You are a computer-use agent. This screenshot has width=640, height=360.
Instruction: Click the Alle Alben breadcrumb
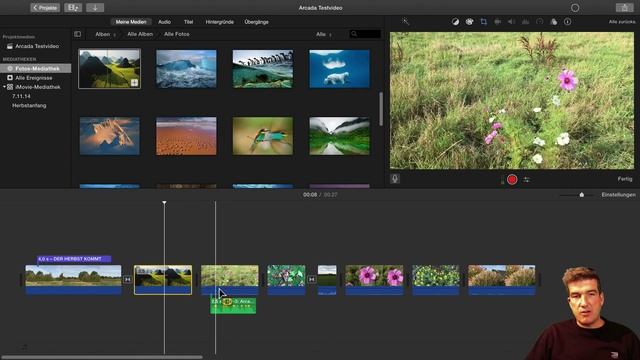[x=140, y=34]
